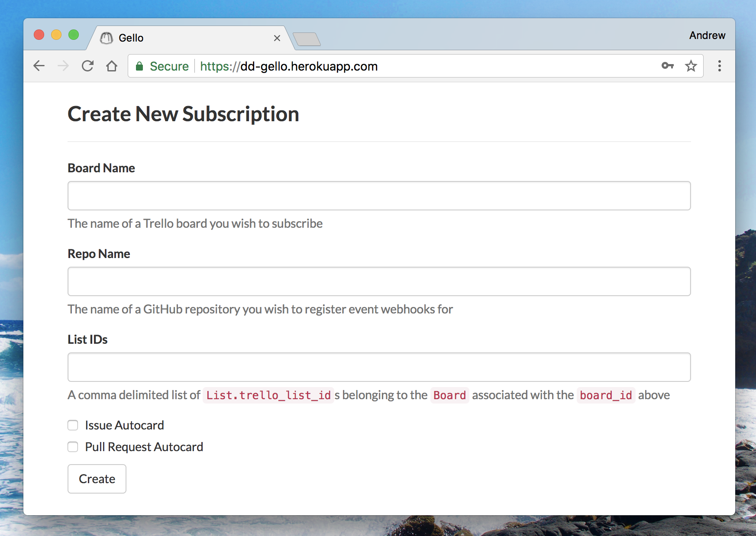Click into the Board Name field
Screen dimensions: 756x536
tap(379, 196)
